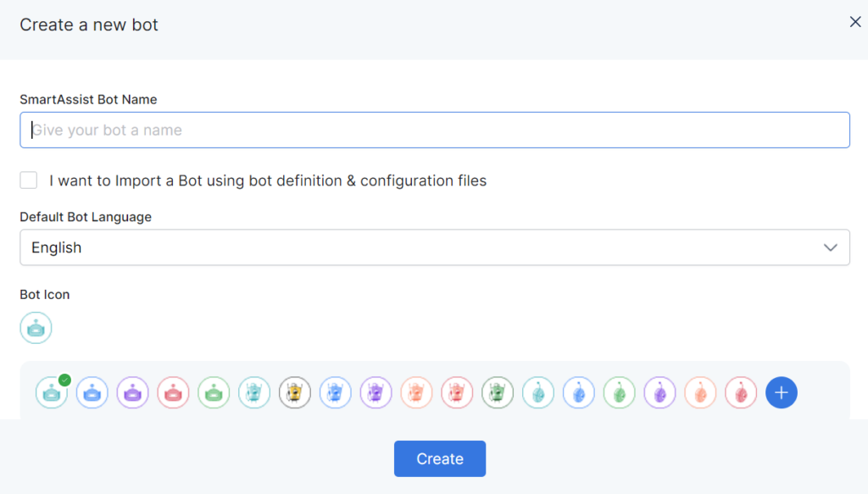Screen dimensions: 868x494
Task: Click the Bot Icon section label
Action: pos(44,294)
